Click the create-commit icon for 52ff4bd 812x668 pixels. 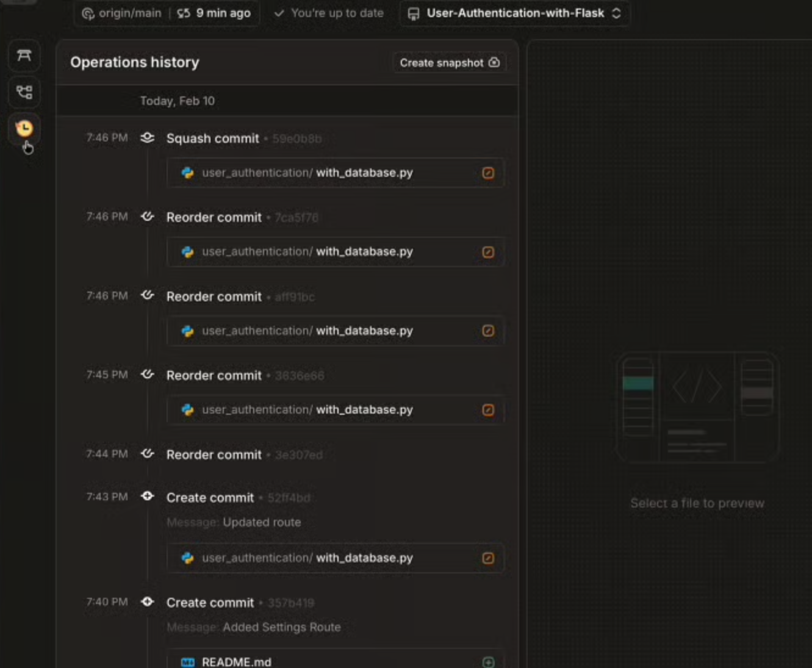point(147,497)
